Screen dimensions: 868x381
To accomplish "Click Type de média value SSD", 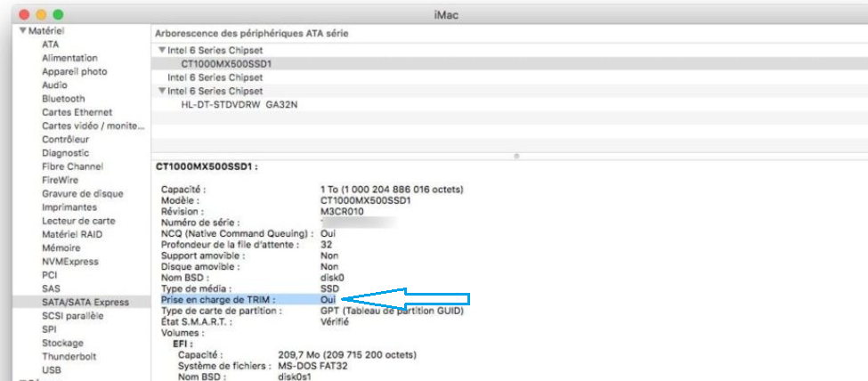I will pyautogui.click(x=330, y=288).
